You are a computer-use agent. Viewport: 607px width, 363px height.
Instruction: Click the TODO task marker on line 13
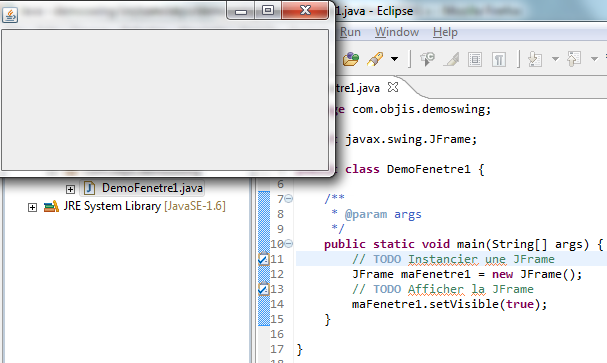pos(263,289)
